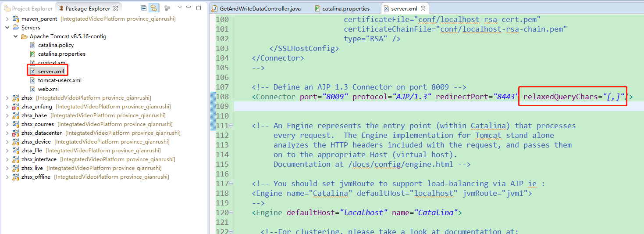Fold the Engine element at line 120
The image size is (644, 234).
coord(231,213)
